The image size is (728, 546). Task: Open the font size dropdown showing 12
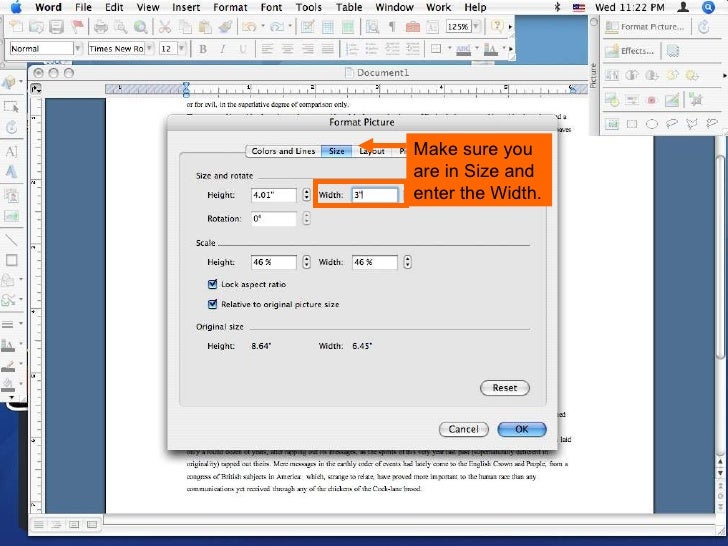182,48
